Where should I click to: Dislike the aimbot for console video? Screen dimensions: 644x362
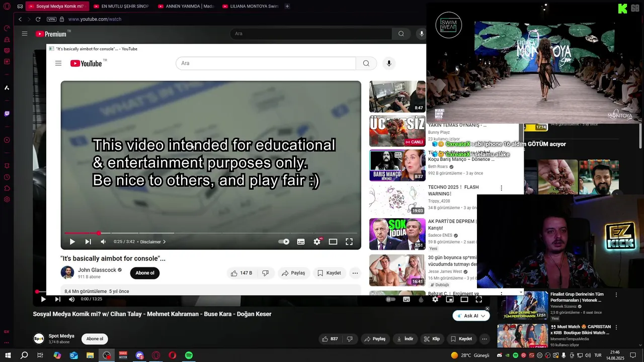[x=266, y=273]
